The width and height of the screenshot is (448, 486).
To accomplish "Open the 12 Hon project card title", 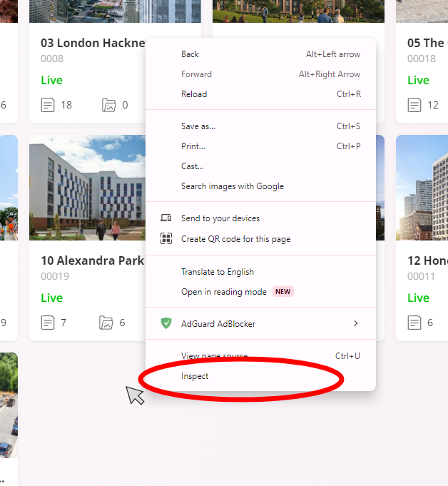I will [x=427, y=260].
